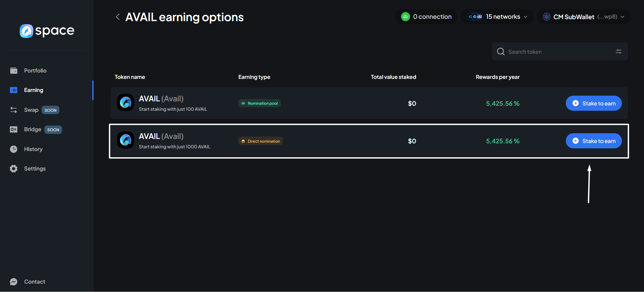Click the back arrow beside AVAIL earning options
The image size is (644, 292).
117,17
